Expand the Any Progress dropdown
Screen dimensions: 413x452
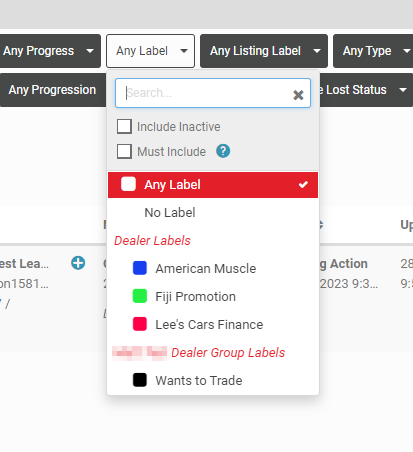49,51
